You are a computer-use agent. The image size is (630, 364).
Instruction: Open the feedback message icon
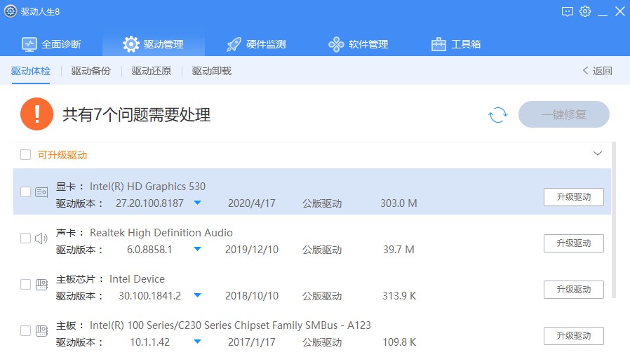pos(568,12)
